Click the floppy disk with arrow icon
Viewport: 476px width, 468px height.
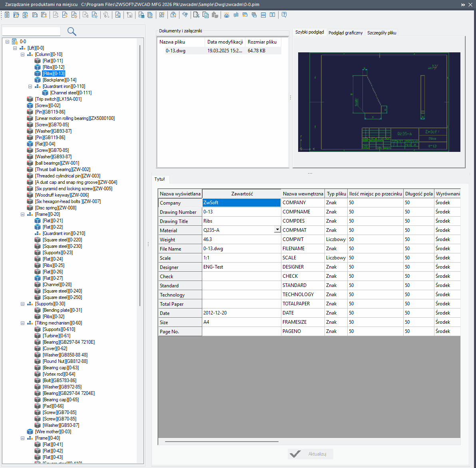(x=44, y=15)
